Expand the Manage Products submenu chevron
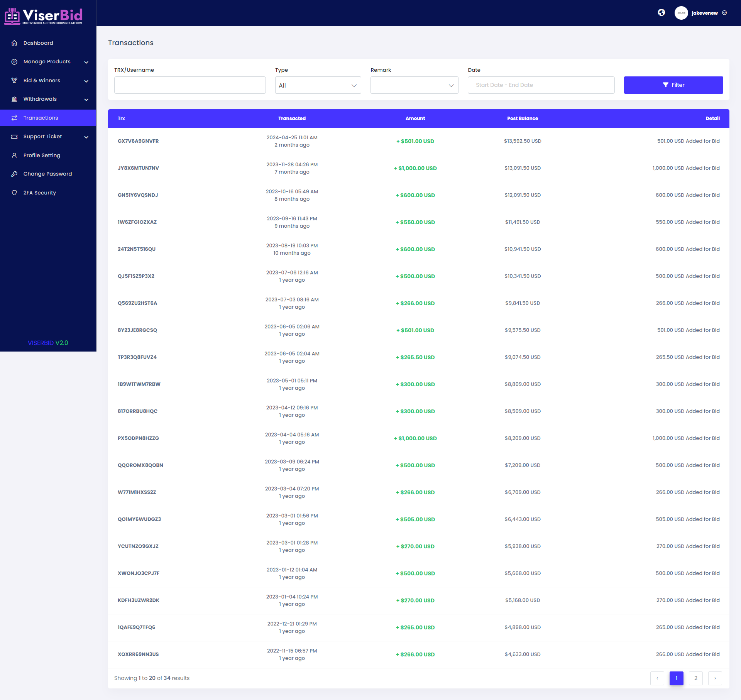Viewport: 741px width, 700px height. coord(86,62)
